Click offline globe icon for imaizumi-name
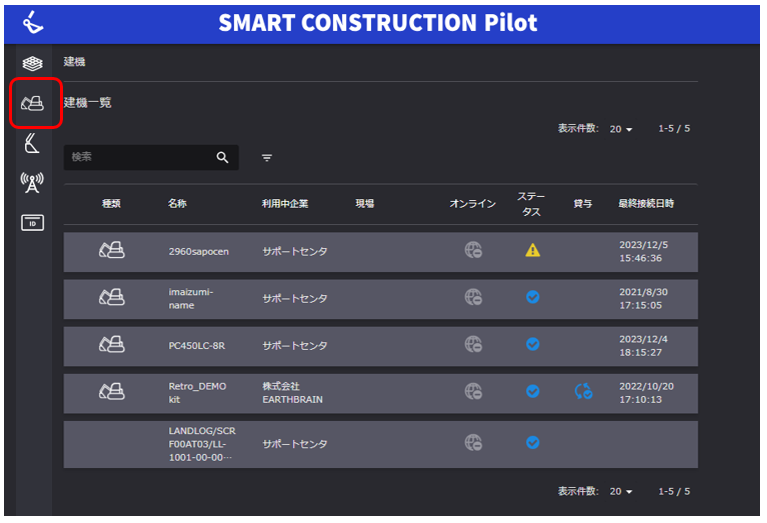The image size is (767, 523). click(474, 297)
